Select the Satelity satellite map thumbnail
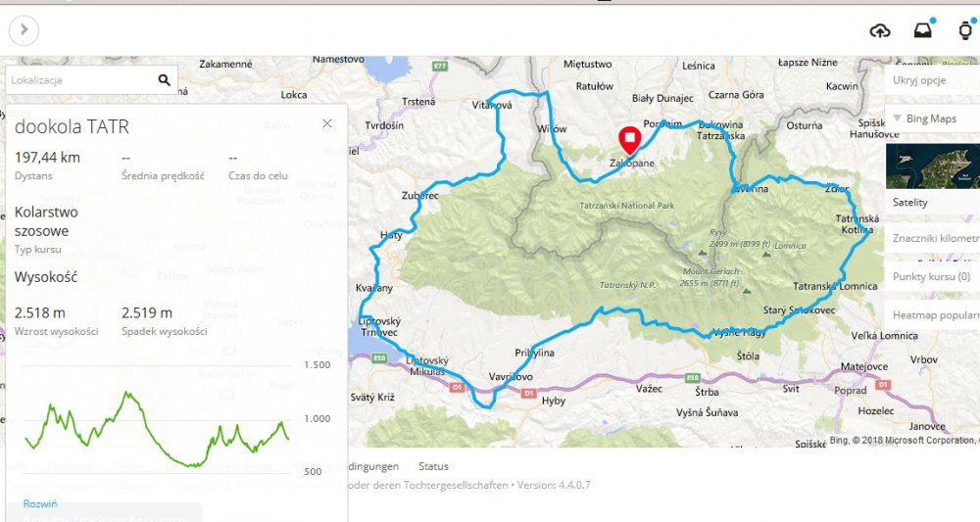The height and width of the screenshot is (522, 980). coord(932,166)
